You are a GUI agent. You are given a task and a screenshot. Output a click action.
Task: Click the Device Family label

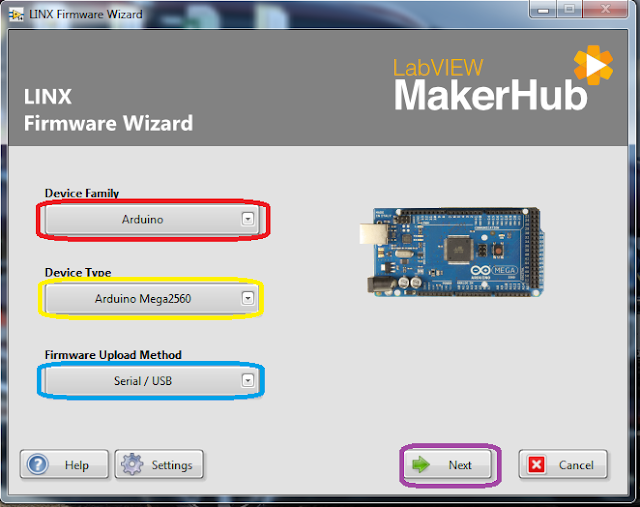(x=82, y=193)
